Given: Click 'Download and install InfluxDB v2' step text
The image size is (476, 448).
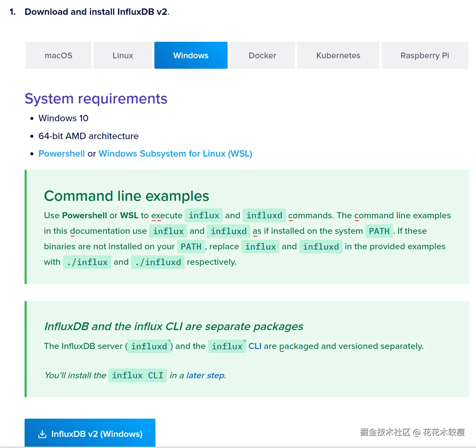Looking at the screenshot, I should coord(97,12).
